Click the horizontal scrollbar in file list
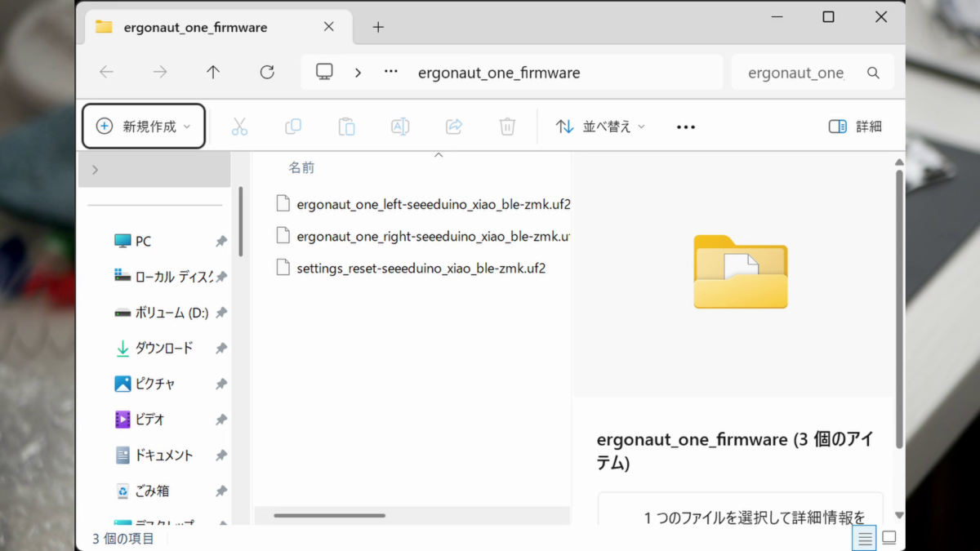This screenshot has height=551, width=980. click(x=329, y=515)
